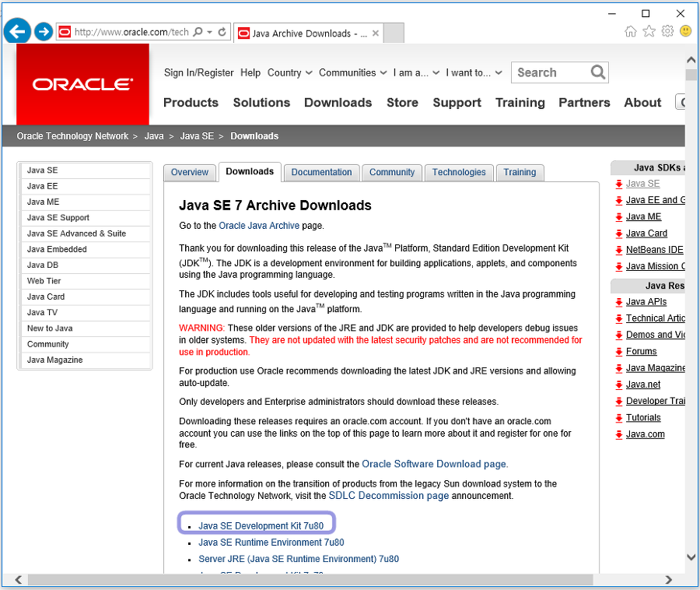Select New to Java in sidebar
The image size is (700, 590).
(85, 328)
